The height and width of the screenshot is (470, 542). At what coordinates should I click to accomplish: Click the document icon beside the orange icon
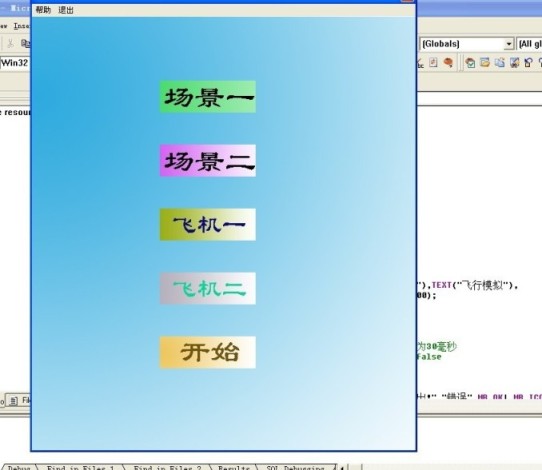433,63
